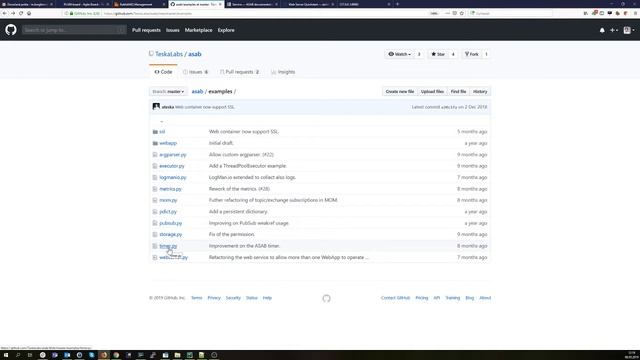The width and height of the screenshot is (640, 360).
Task: Open the About footer link
Action: pos(485,298)
